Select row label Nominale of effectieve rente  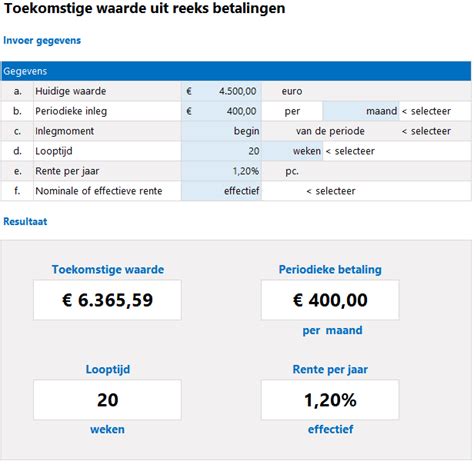(99, 191)
